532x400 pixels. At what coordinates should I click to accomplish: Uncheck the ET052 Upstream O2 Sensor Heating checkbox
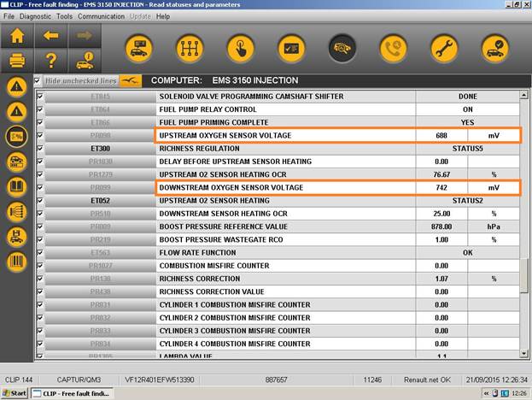point(39,201)
